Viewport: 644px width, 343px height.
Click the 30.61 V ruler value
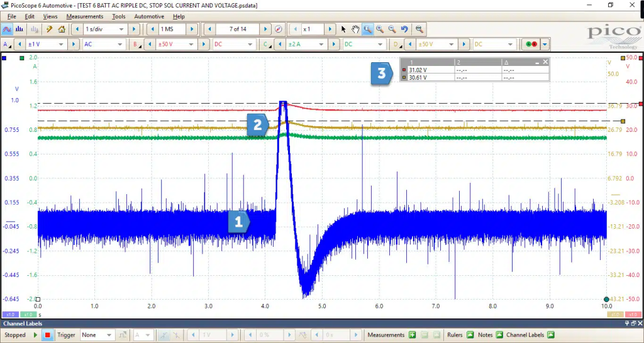(418, 77)
